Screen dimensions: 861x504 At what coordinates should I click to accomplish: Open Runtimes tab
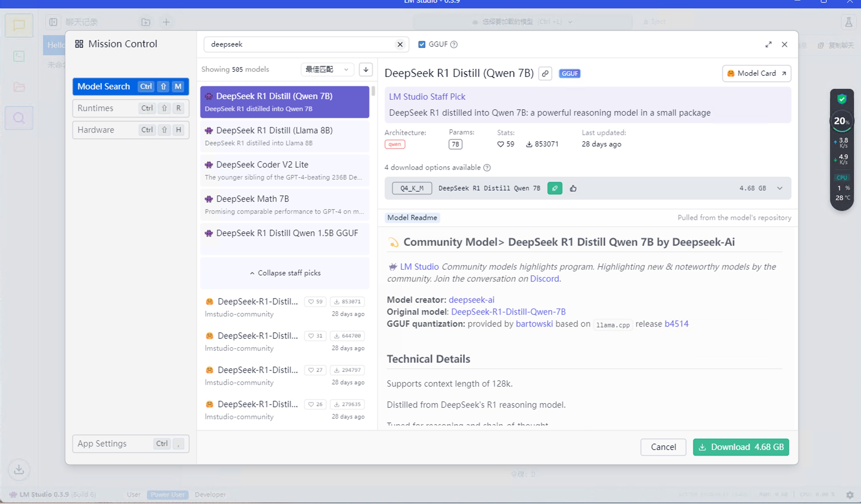(x=131, y=108)
